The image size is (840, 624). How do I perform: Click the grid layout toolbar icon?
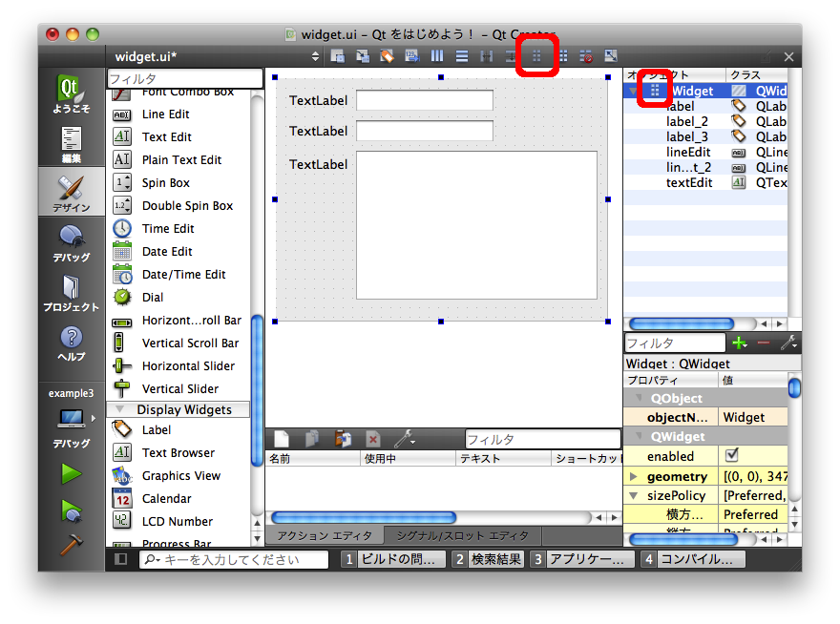[535, 57]
